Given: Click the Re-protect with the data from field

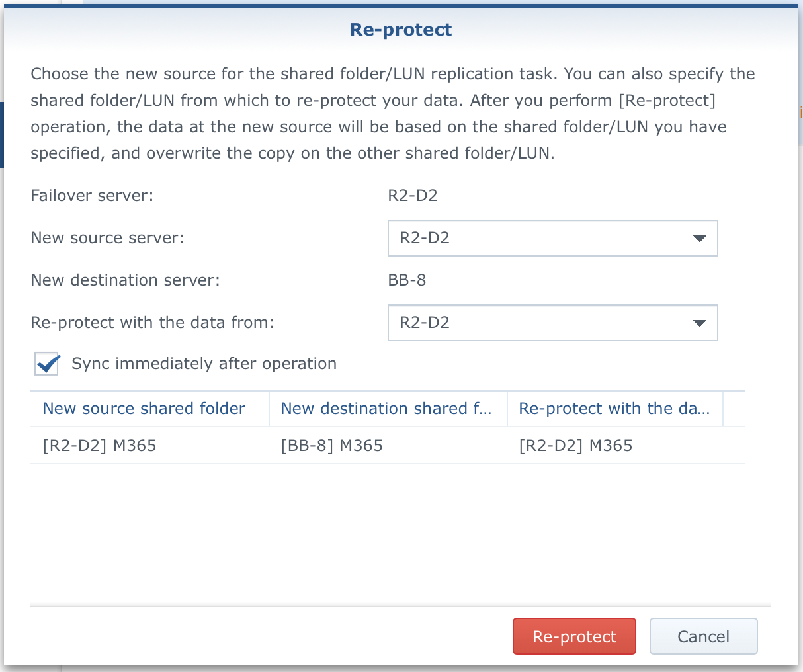Looking at the screenshot, I should click(552, 323).
